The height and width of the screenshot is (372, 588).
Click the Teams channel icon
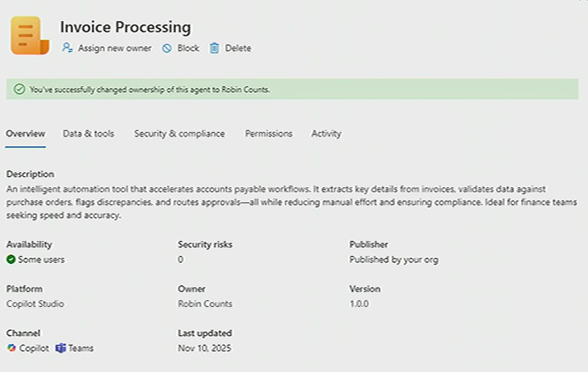(x=61, y=348)
